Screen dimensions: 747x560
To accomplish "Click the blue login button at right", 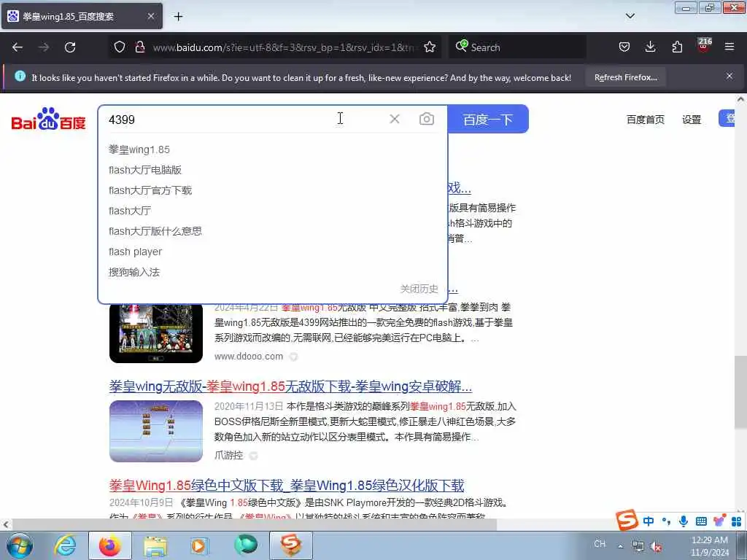I will coord(727,118).
